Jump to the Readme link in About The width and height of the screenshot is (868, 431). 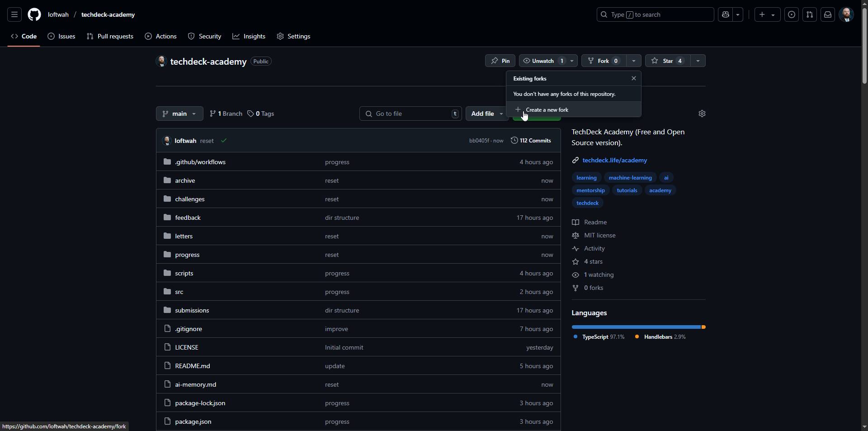[x=590, y=222]
